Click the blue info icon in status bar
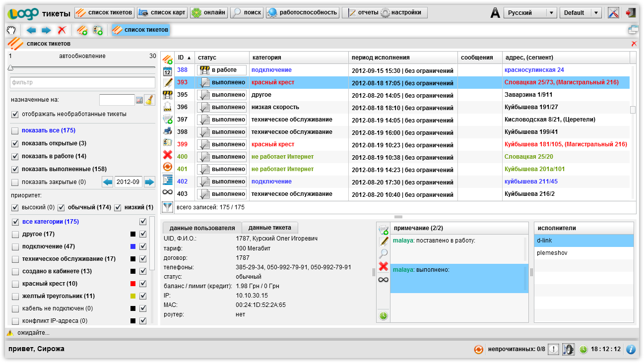This screenshot has width=644, height=363. [x=631, y=349]
